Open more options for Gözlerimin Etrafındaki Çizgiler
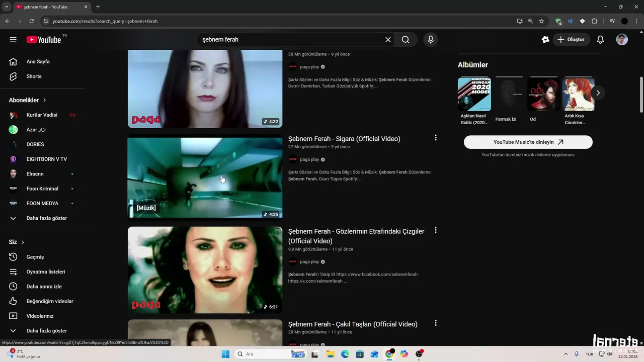 pyautogui.click(x=436, y=230)
